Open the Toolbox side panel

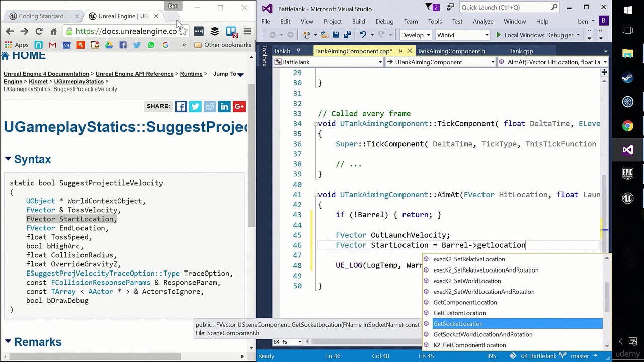pyautogui.click(x=264, y=56)
